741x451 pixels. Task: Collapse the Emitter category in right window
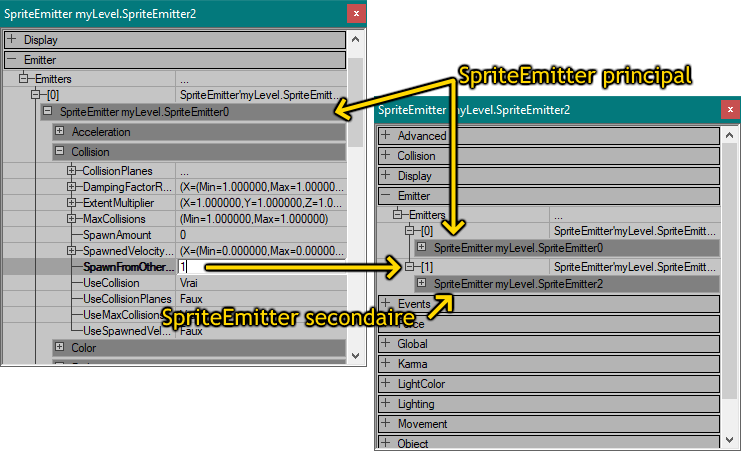click(386, 195)
